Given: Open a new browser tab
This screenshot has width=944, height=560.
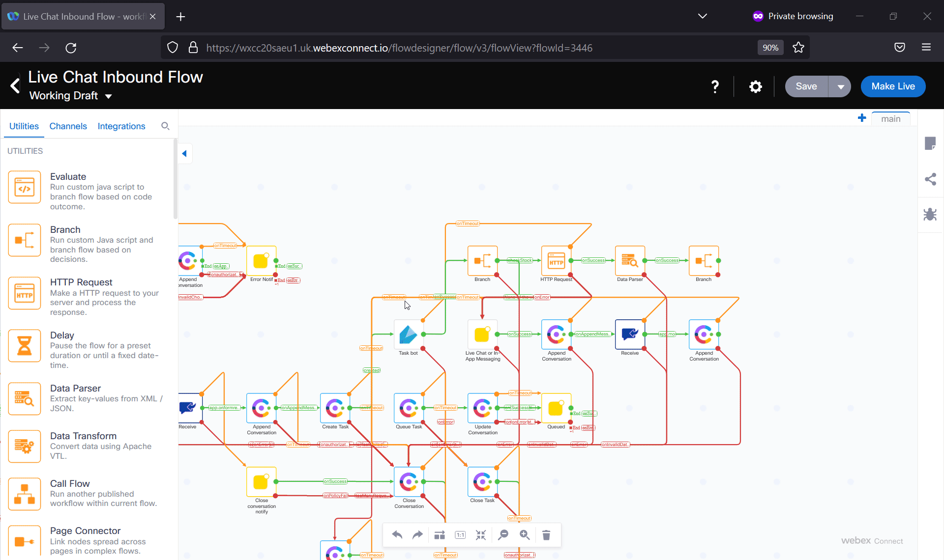Looking at the screenshot, I should click(180, 17).
